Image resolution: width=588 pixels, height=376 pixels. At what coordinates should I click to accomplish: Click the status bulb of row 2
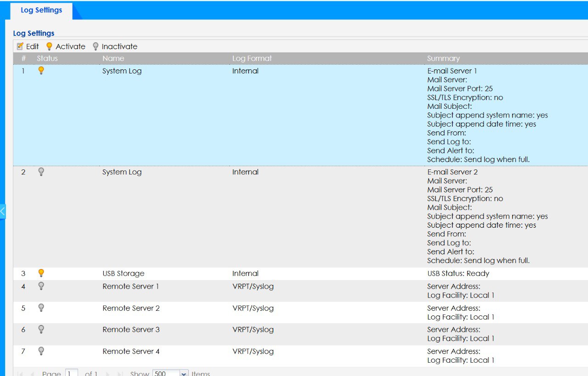41,172
